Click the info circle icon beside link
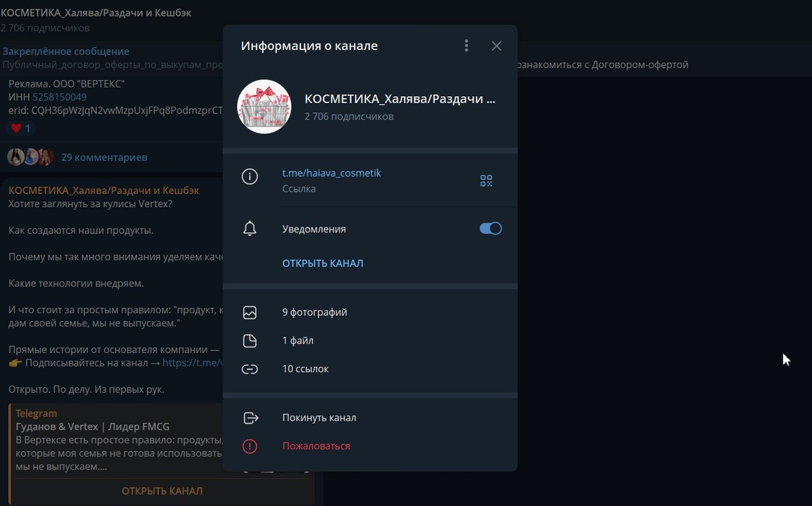This screenshot has height=506, width=812. point(250,177)
